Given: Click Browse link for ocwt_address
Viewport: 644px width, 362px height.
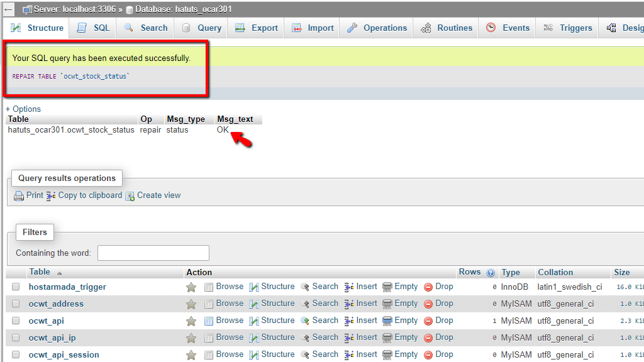Looking at the screenshot, I should [x=230, y=304].
